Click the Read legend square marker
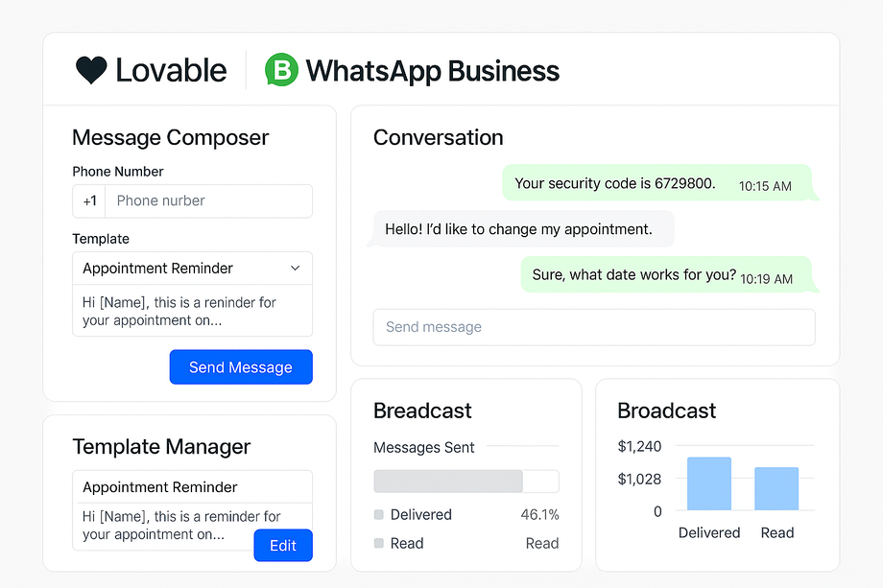This screenshot has width=883, height=588. coord(378,544)
